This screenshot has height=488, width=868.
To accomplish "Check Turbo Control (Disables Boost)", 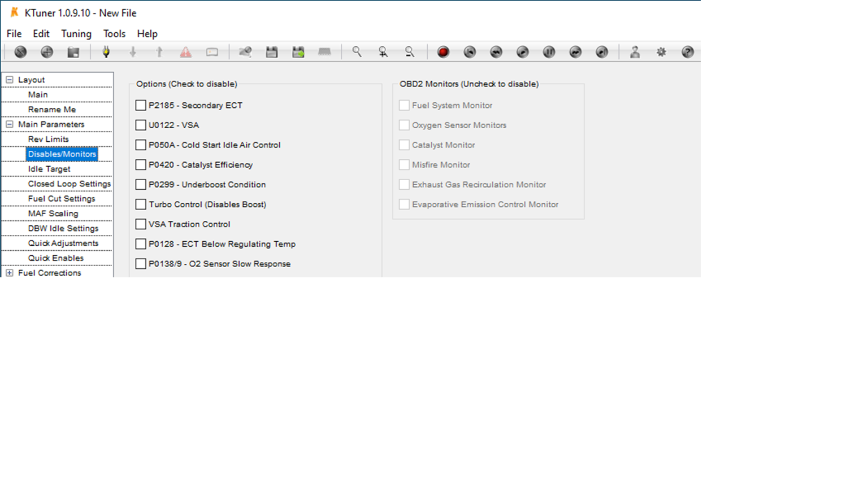I will pos(141,204).
